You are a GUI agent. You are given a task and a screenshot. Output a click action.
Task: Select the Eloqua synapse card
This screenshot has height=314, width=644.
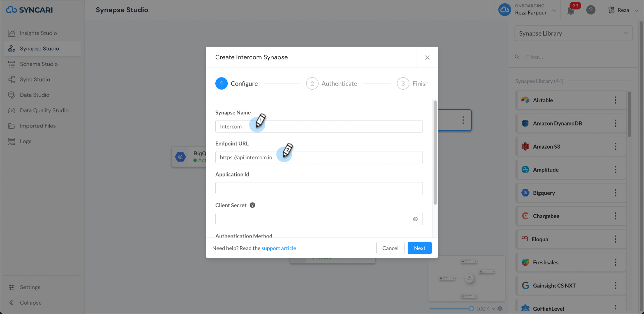[571, 239]
